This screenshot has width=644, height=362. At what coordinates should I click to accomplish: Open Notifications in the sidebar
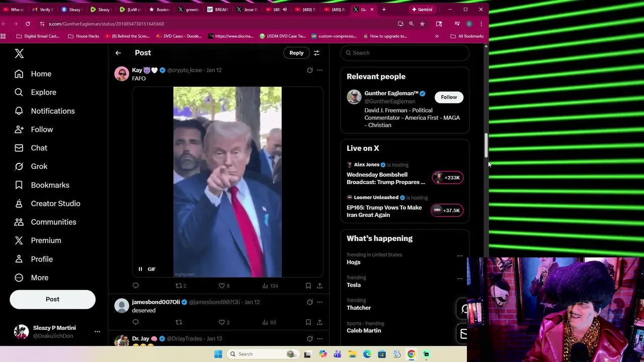coord(44,111)
